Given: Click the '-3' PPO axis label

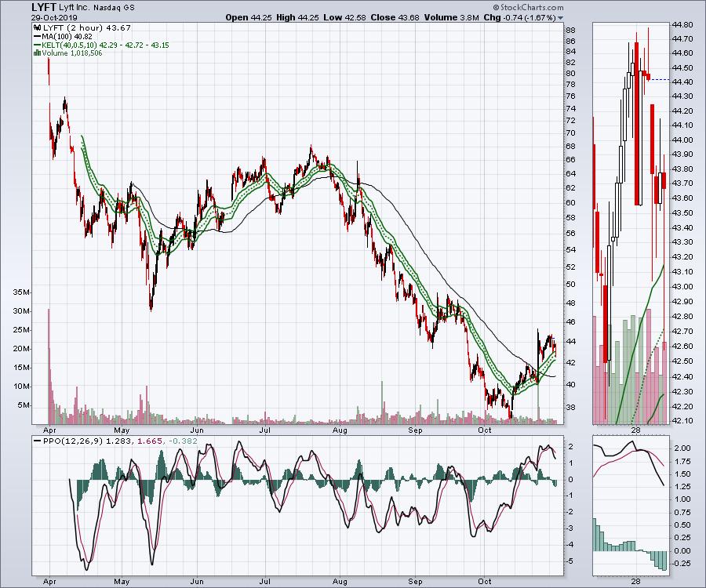Looking at the screenshot, I should point(570,528).
